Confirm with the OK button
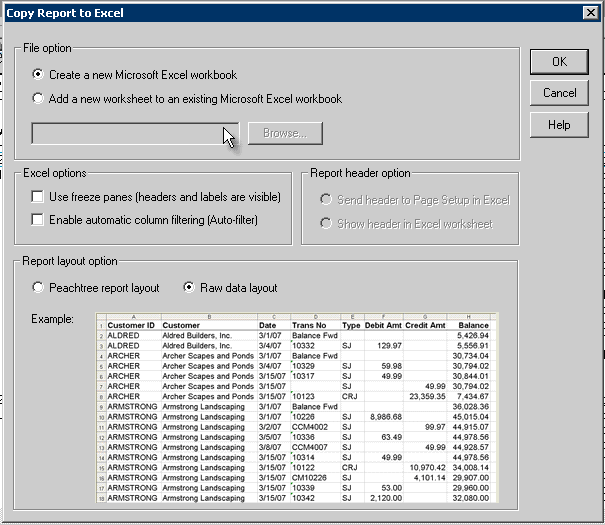Viewport: 605px width, 525px height. pyautogui.click(x=559, y=62)
